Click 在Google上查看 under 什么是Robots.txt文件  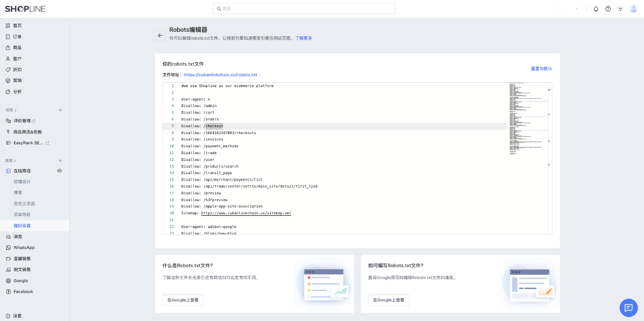click(183, 300)
